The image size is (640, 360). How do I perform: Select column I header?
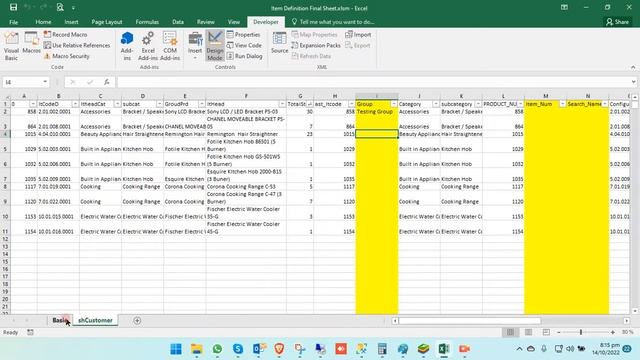tap(377, 96)
